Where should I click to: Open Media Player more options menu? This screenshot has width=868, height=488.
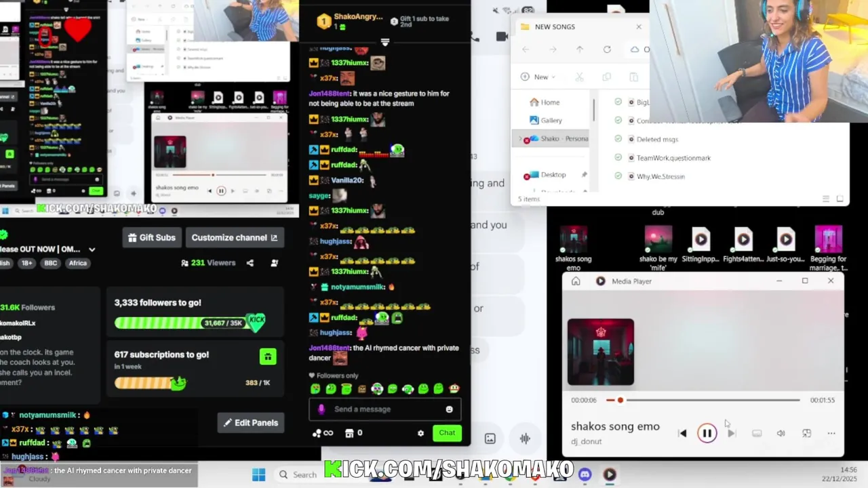[x=831, y=434]
